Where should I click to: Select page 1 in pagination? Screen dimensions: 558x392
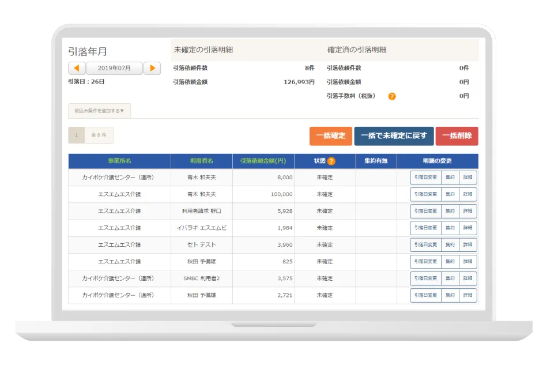pos(76,135)
